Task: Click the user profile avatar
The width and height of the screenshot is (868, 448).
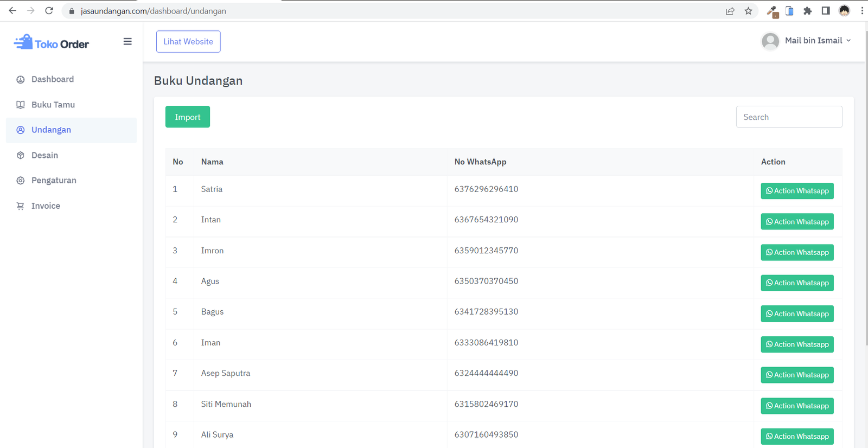Action: 770,41
